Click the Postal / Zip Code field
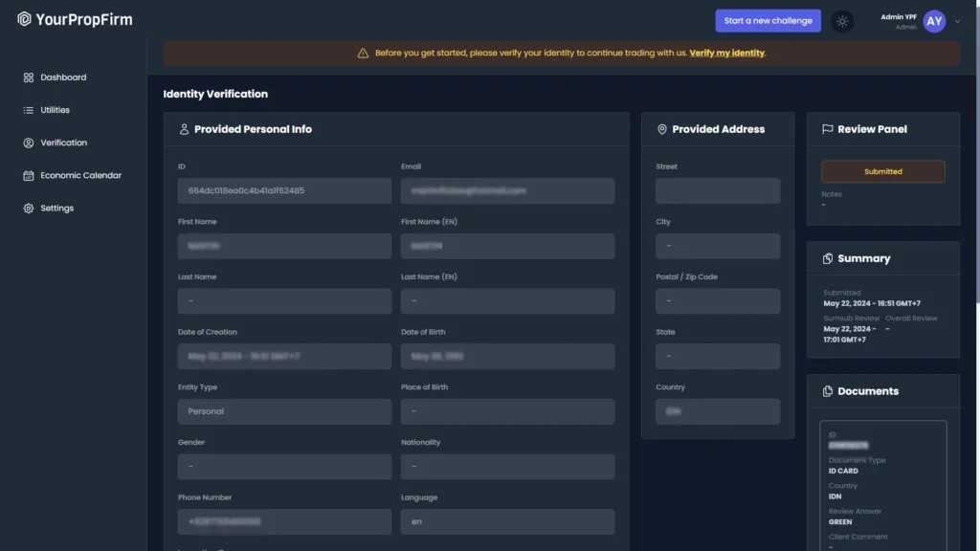Viewport: 980px width, 551px height. (718, 301)
